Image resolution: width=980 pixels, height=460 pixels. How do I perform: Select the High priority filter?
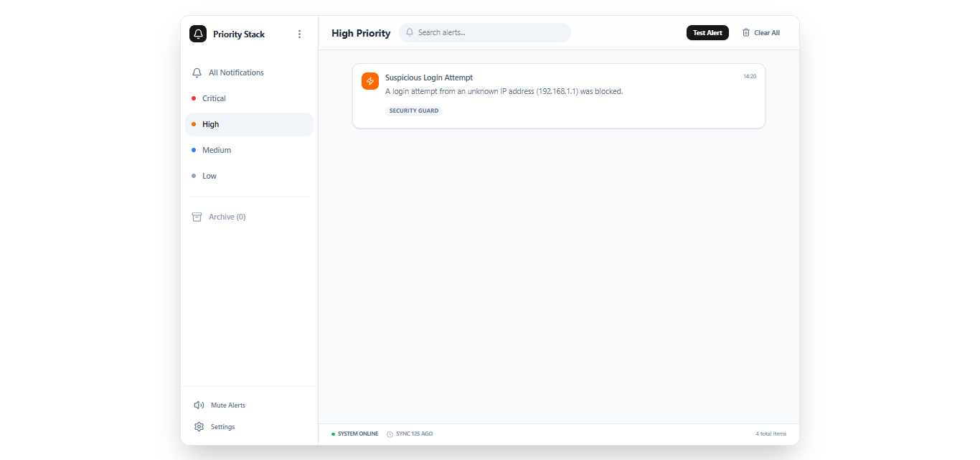pos(211,124)
